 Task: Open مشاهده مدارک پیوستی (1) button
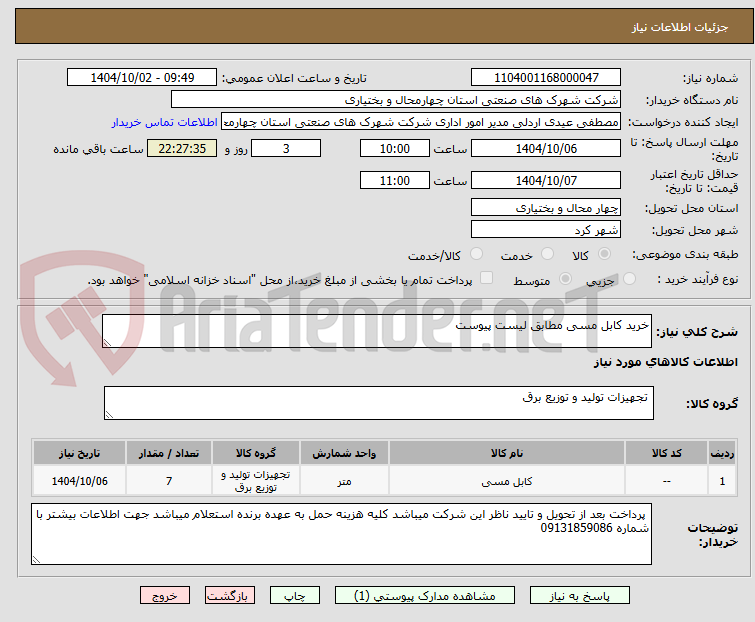(425, 596)
